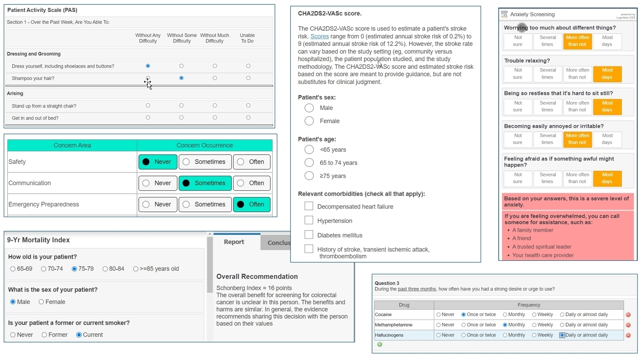Click Your health care provider list item
Screen dimensions: 644x358
point(543,255)
